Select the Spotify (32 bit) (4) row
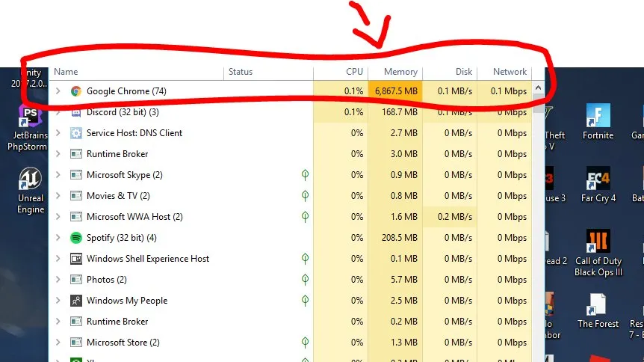The image size is (644, 362). tap(291, 238)
